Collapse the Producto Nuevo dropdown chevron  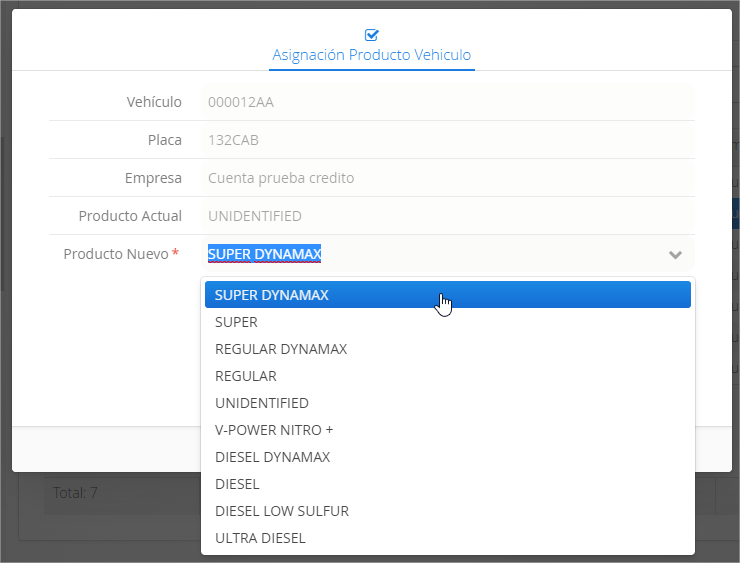[x=675, y=255]
